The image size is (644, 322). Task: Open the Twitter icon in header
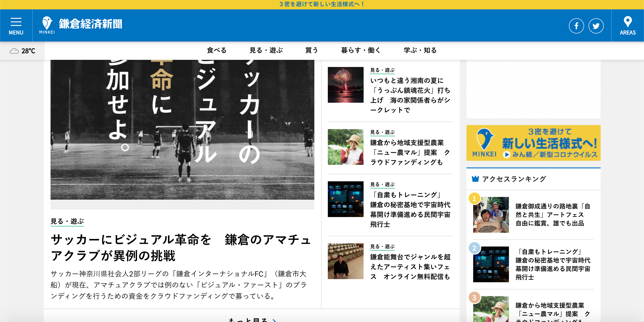(596, 26)
